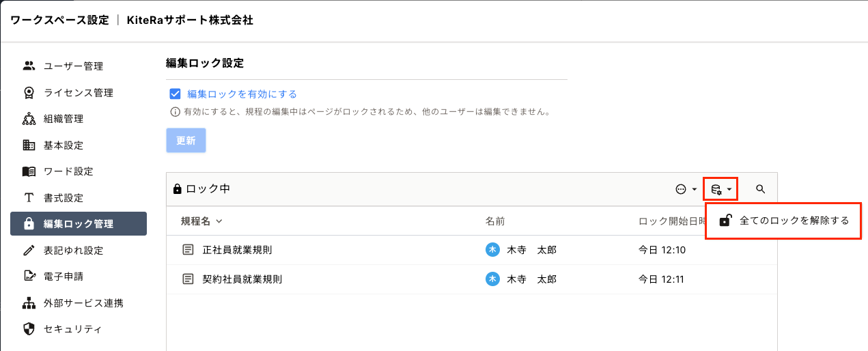Screen dimensions: 868x351
Task: Click the document icon for 契約社員就業規則
Action: [x=188, y=279]
